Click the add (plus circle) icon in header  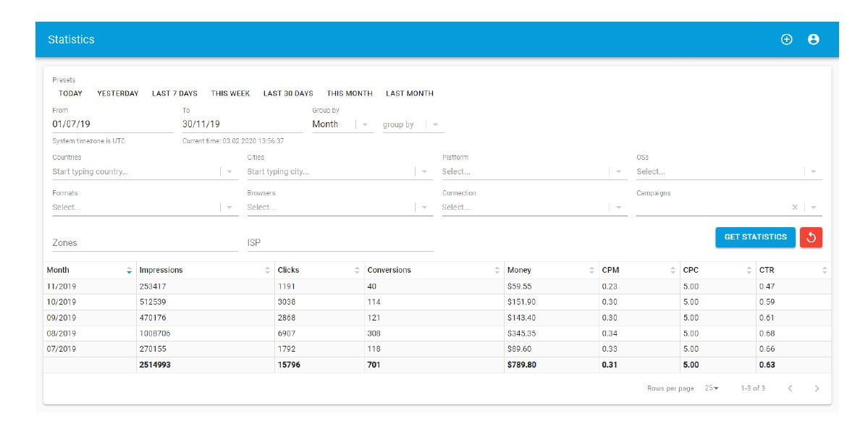(786, 39)
